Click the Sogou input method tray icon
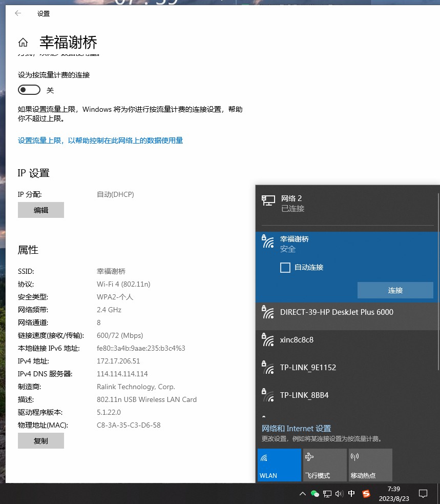The width and height of the screenshot is (440, 504). coord(366,494)
